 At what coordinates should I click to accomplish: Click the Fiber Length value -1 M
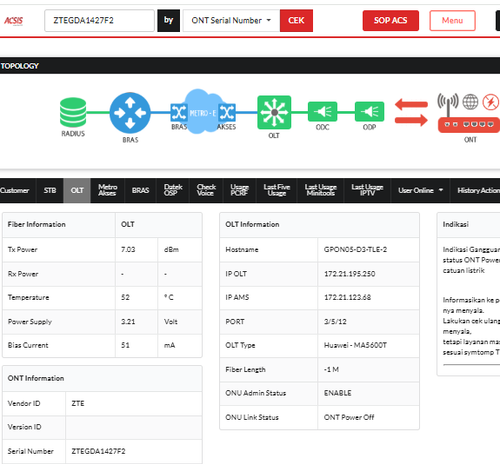331,370
